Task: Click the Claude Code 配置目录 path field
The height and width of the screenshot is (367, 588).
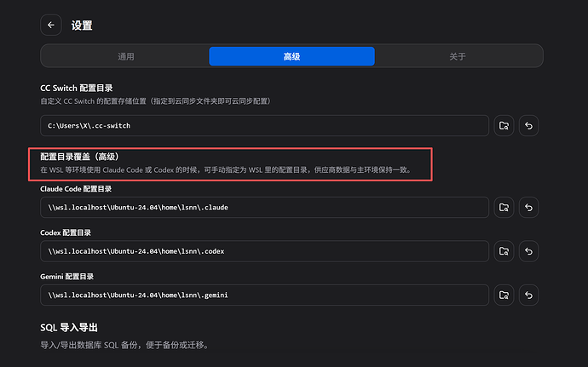Action: click(x=264, y=207)
